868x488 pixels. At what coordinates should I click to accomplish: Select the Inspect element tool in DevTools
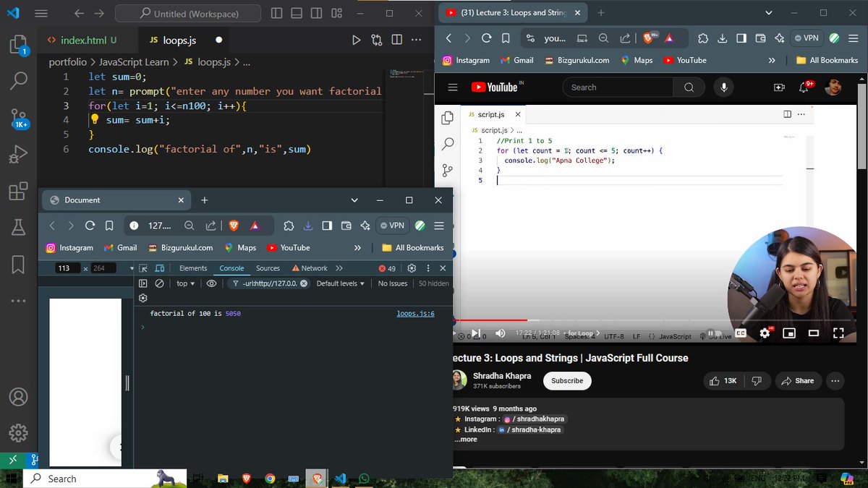[x=144, y=267]
